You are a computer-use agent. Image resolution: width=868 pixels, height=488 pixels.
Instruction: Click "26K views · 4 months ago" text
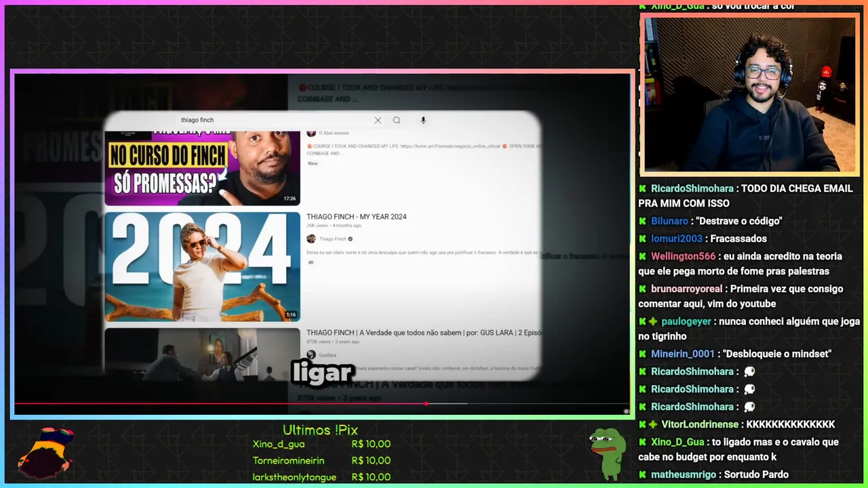coord(334,226)
